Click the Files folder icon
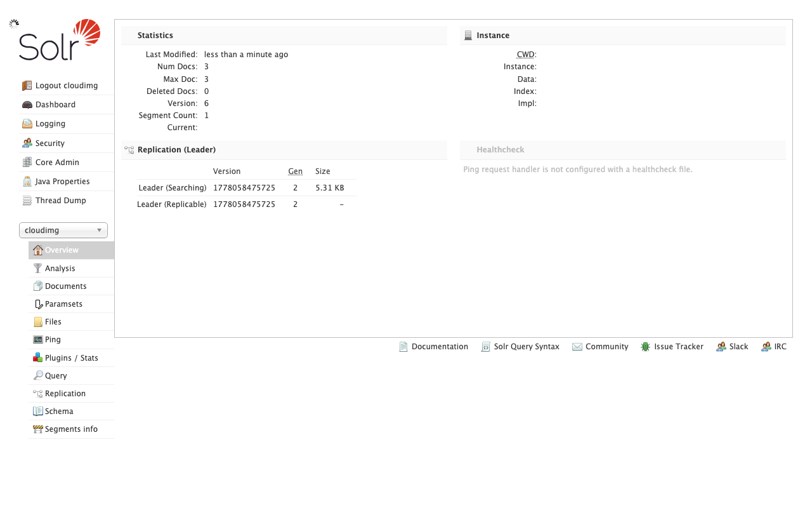 point(38,322)
